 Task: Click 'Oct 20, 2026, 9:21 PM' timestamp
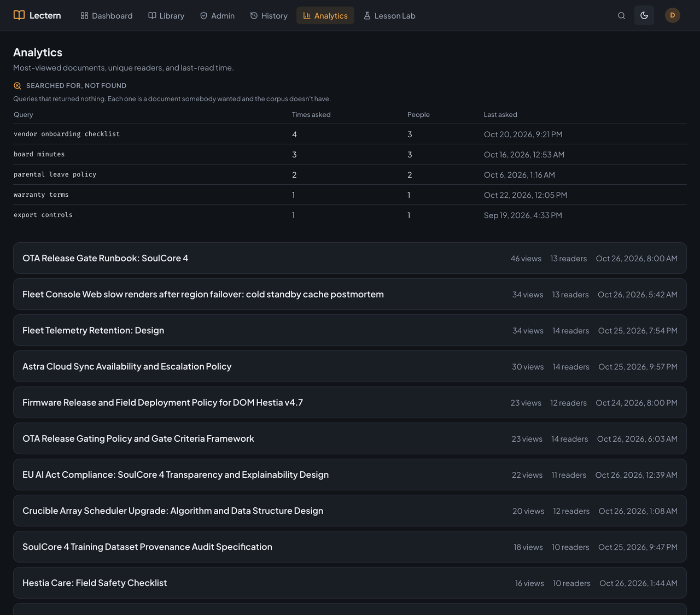point(523,134)
